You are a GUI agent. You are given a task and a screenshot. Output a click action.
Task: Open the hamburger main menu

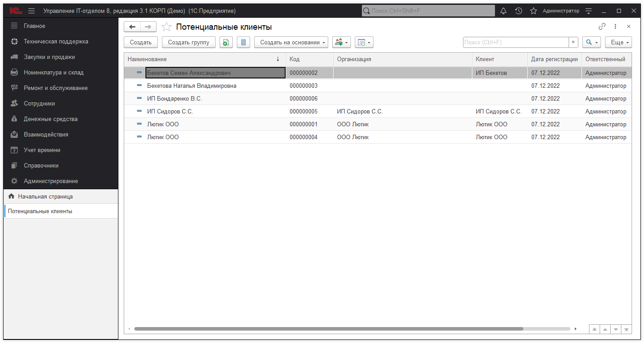click(31, 11)
